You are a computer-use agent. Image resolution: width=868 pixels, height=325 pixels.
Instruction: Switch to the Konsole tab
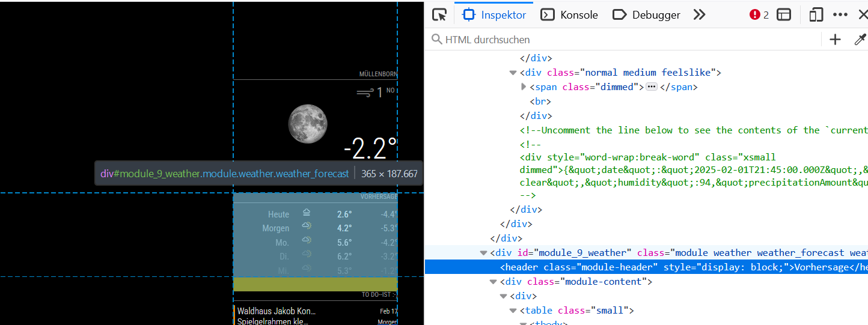tap(569, 15)
